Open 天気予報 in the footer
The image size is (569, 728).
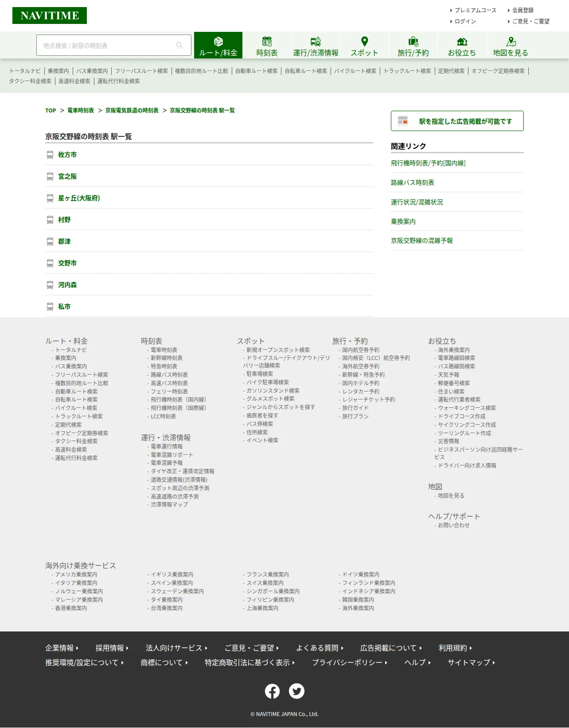pos(448,375)
